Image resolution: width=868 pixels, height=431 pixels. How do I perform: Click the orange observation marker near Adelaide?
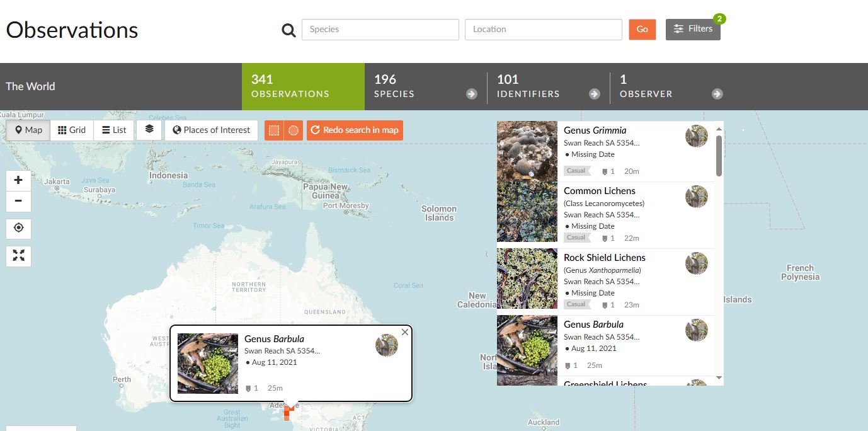288,412
